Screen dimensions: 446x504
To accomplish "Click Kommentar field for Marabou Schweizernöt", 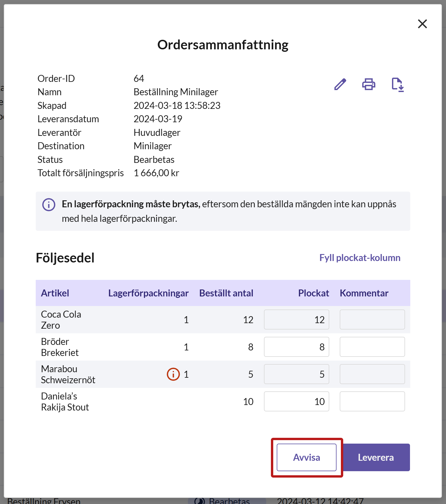I will point(372,374).
